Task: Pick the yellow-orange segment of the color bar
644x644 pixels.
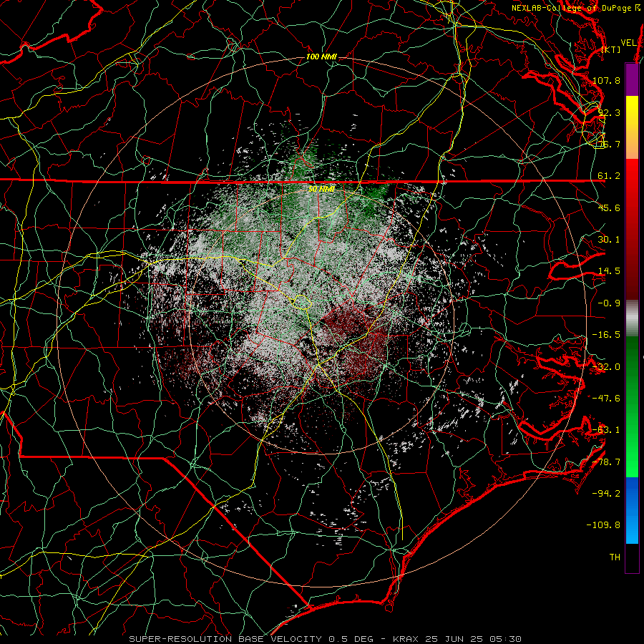Action: coord(632,127)
